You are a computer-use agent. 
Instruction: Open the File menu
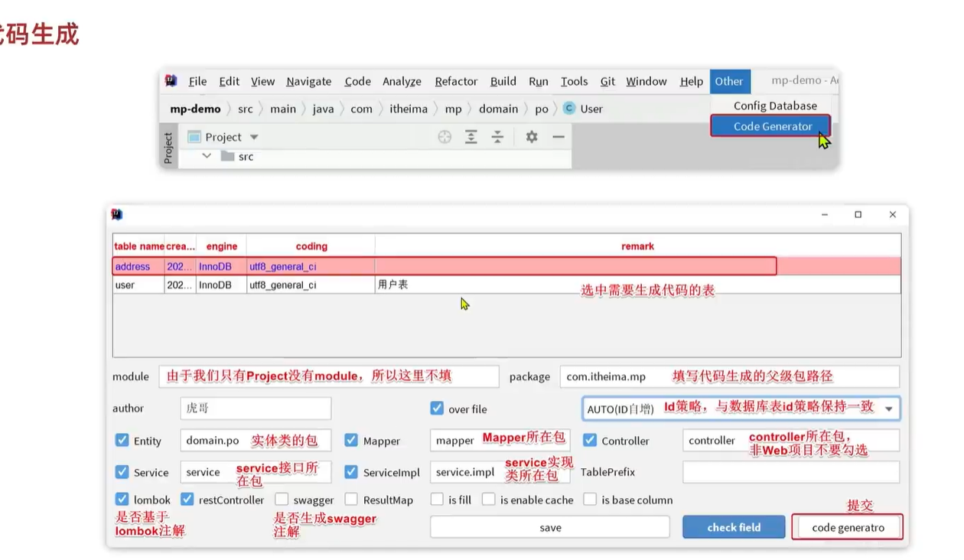click(x=197, y=81)
